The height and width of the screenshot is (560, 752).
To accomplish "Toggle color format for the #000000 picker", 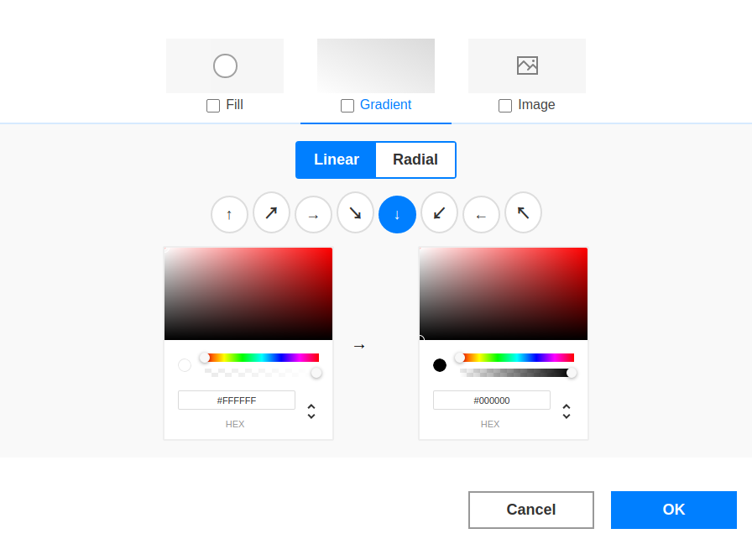I will [567, 411].
